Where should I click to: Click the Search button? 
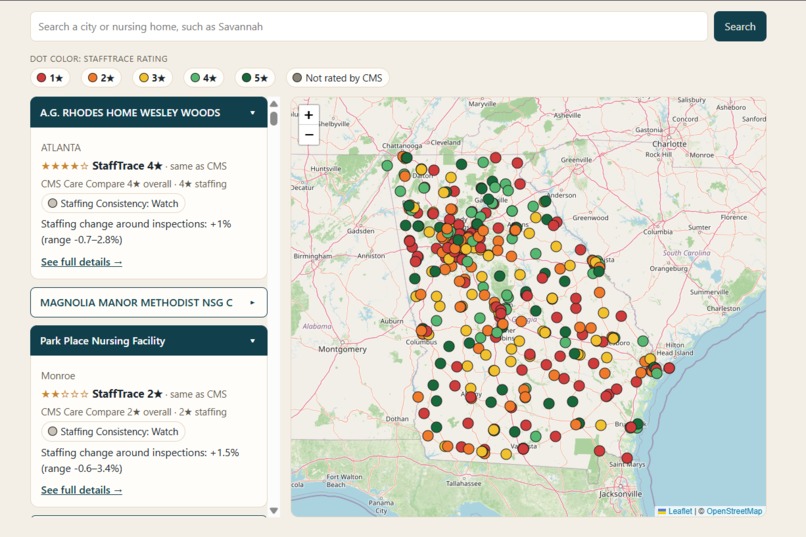tap(740, 27)
